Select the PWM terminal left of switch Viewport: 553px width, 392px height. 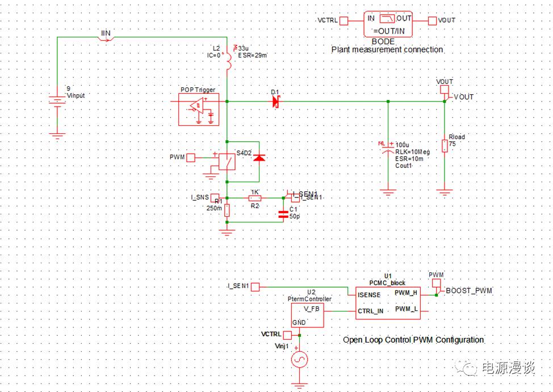tap(191, 157)
